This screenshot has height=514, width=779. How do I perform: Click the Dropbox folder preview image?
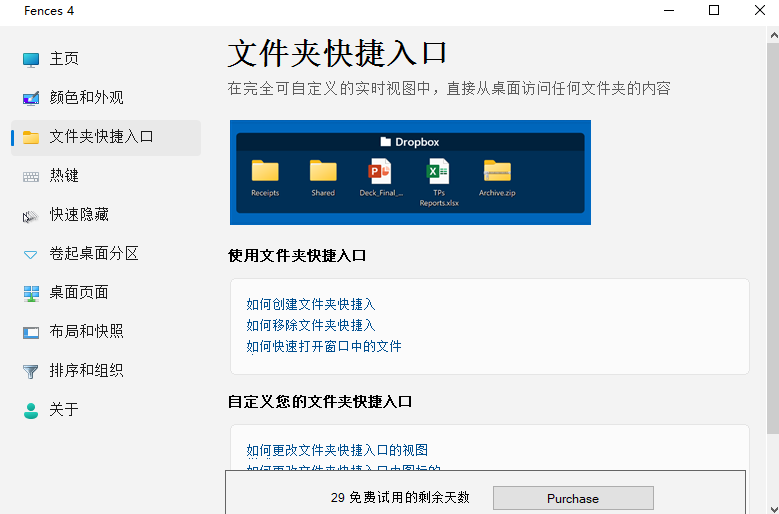(410, 172)
